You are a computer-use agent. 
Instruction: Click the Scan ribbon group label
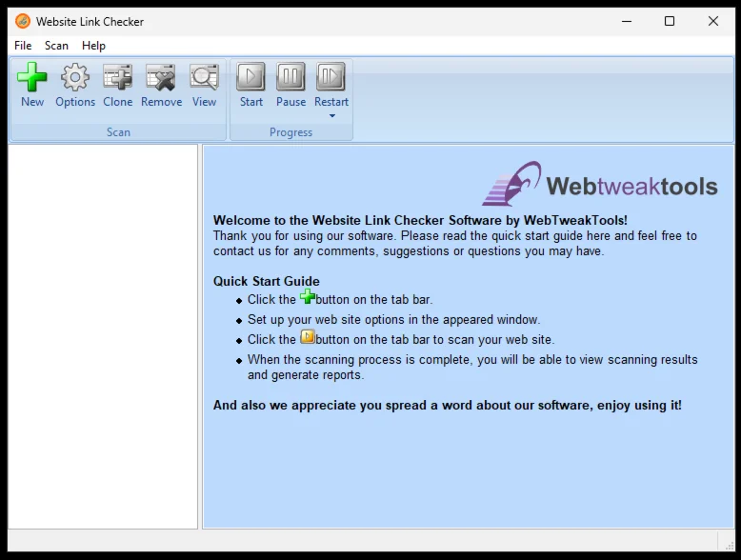click(118, 132)
